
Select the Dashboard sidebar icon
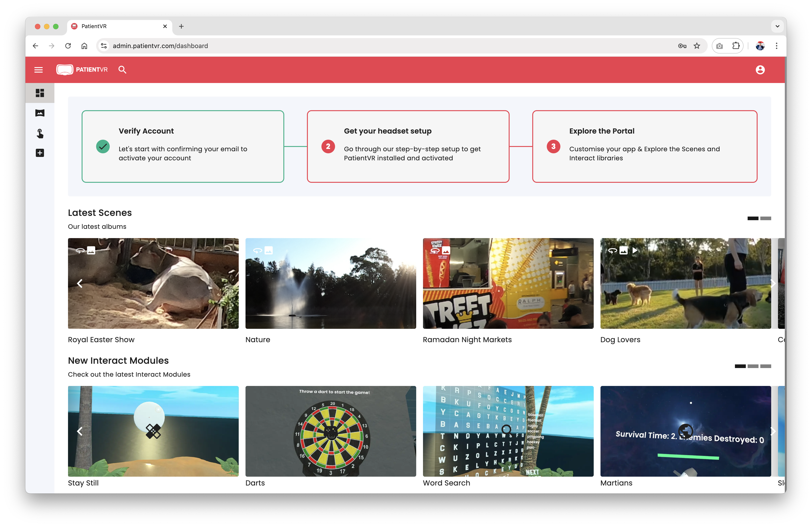pos(40,93)
